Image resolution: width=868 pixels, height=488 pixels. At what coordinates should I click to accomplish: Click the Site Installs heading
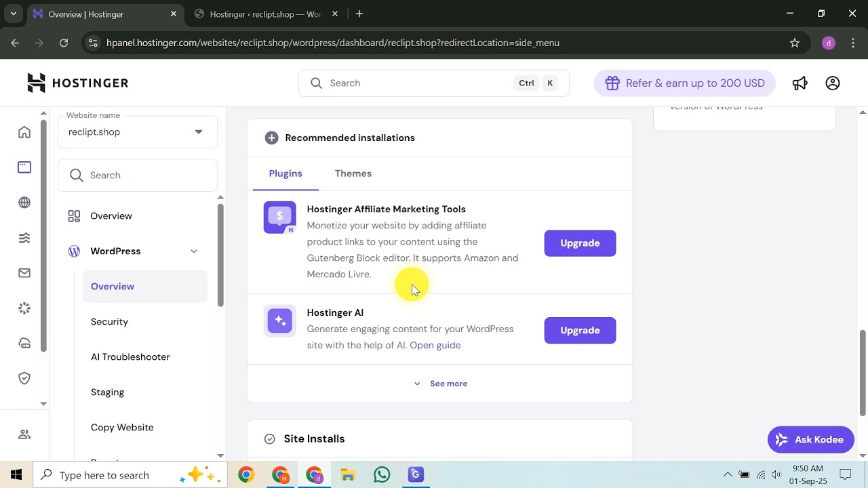[314, 439]
